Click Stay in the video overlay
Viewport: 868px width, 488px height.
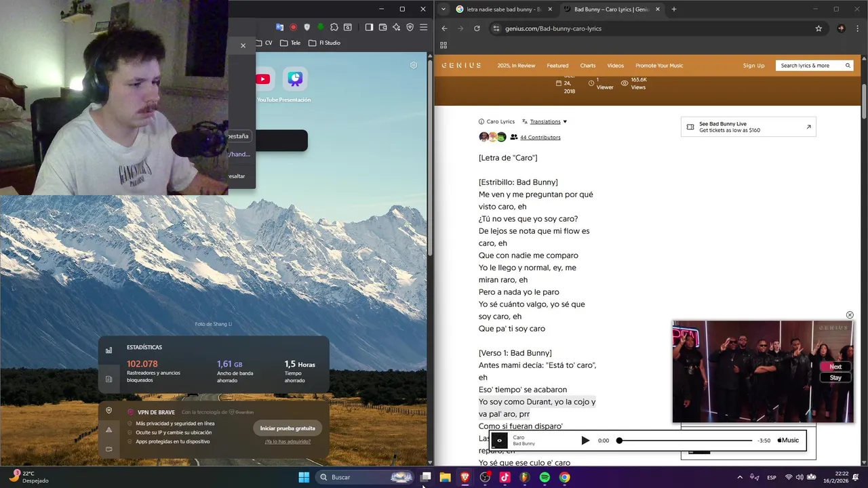coord(835,378)
